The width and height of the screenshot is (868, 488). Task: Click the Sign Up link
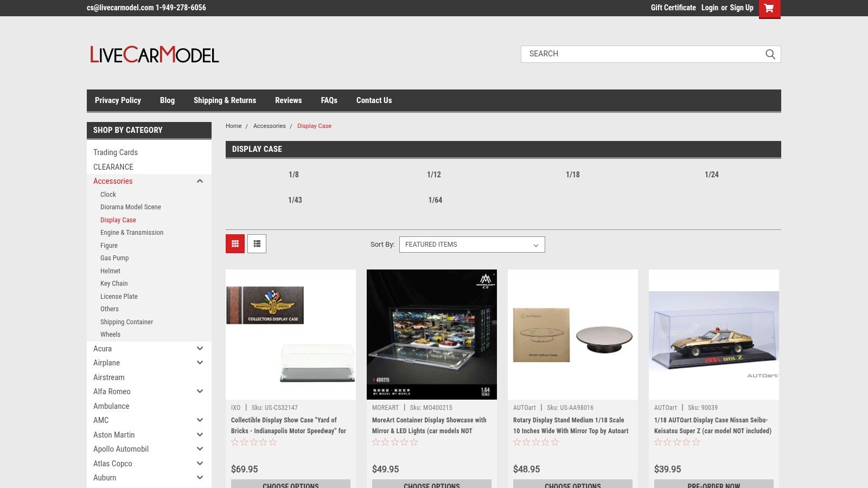[x=742, y=8]
